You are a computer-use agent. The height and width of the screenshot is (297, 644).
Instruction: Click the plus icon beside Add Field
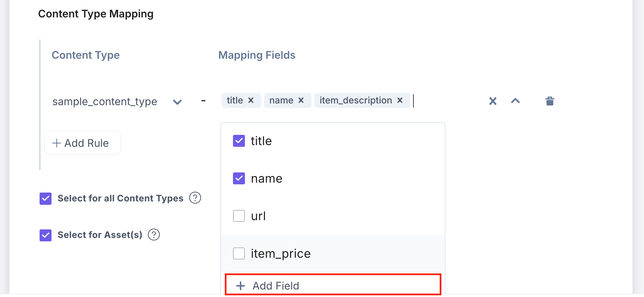[x=240, y=286]
